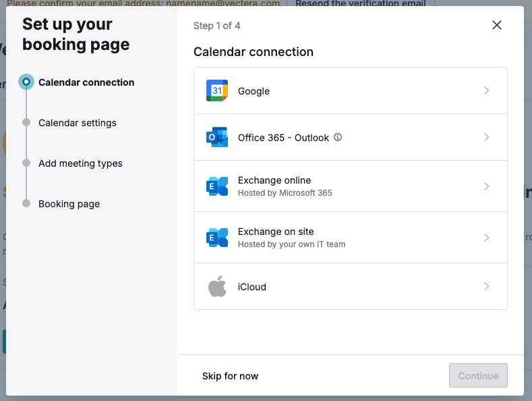
Task: Open the Office 365 info tooltip icon
Action: (x=338, y=137)
